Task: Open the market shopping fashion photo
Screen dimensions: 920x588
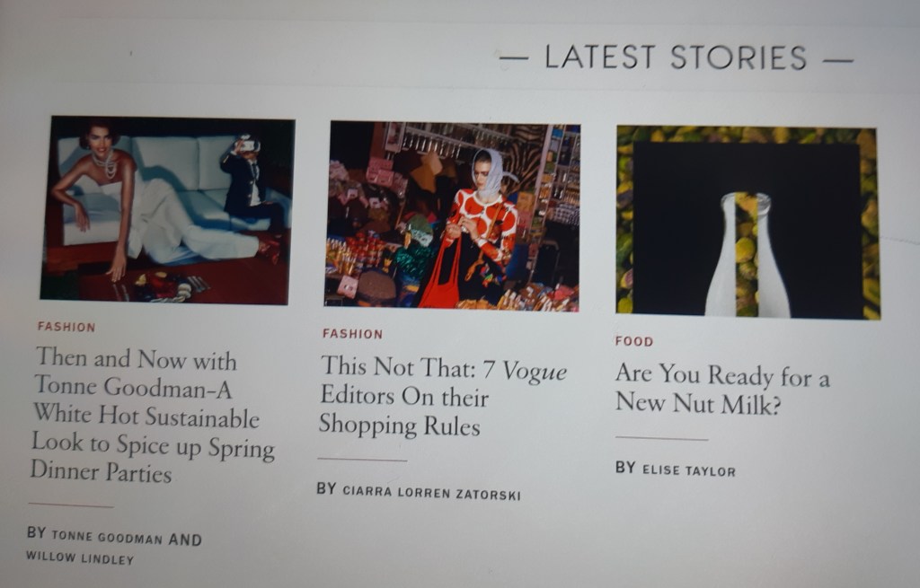Action: [453, 215]
